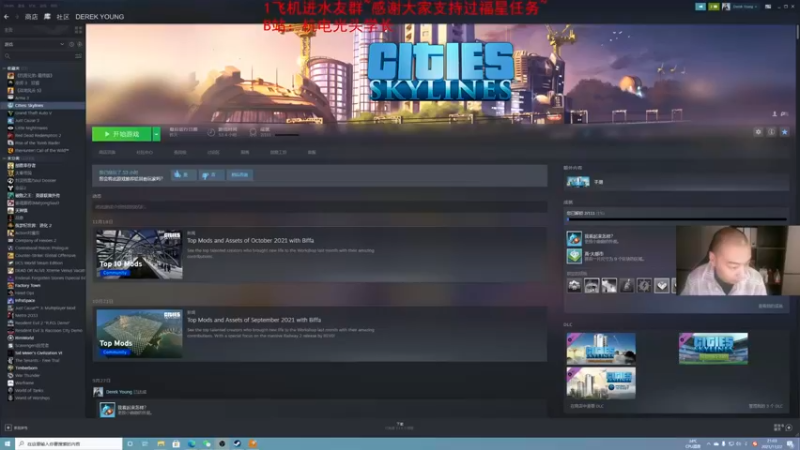
Task: Click the achievements progress bar
Action: pyautogui.click(x=677, y=219)
